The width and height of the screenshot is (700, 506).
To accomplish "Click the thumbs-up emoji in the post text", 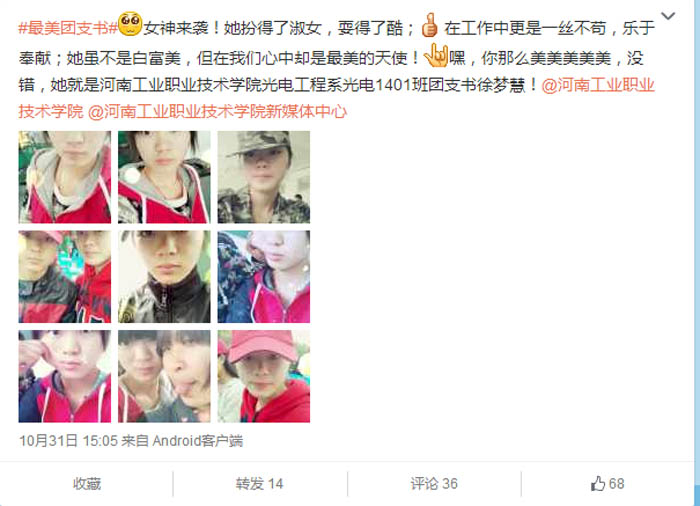I will tap(429, 25).
